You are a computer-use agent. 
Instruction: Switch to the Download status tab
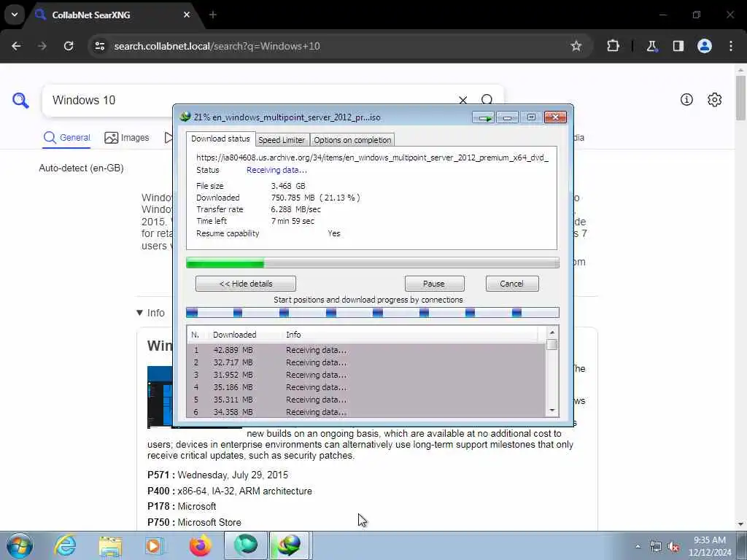(220, 139)
